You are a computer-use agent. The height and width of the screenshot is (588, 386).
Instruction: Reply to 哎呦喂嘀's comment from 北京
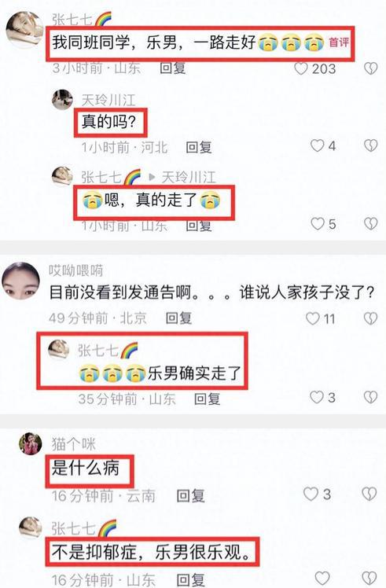[x=178, y=318]
